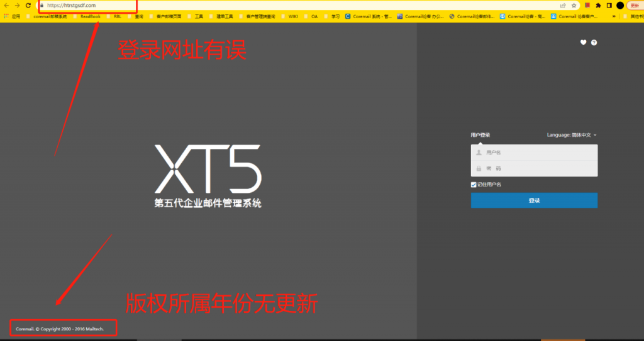
Task: Open the 学习 bookmark folder
Action: click(x=332, y=16)
